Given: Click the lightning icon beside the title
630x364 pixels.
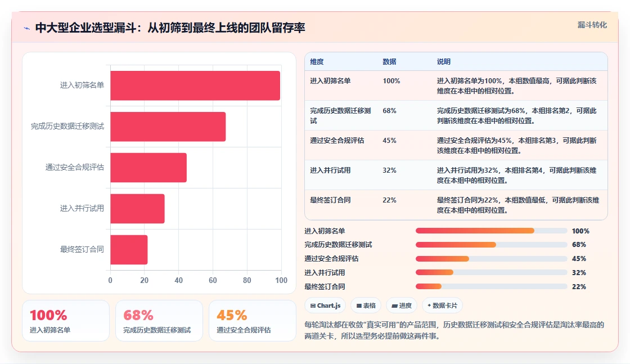Looking at the screenshot, I should [x=27, y=28].
